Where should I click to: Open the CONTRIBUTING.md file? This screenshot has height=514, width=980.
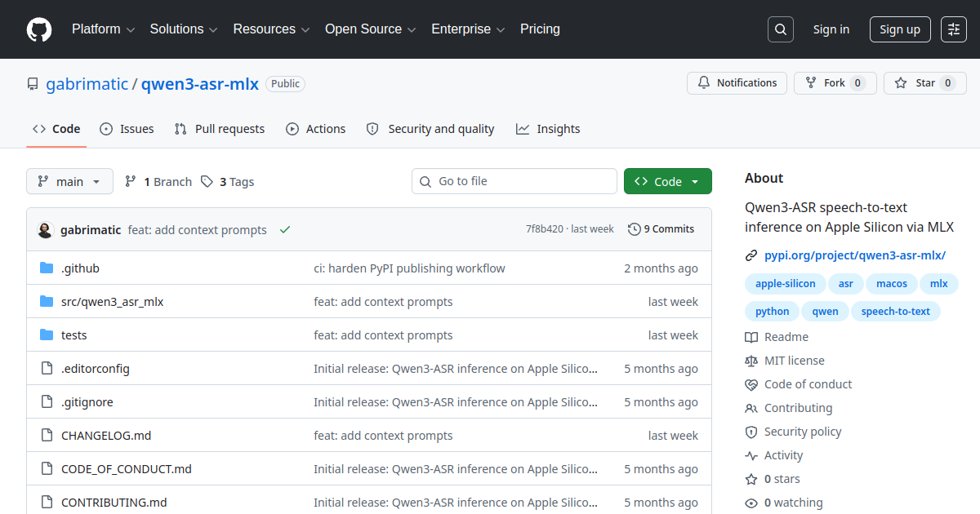114,503
